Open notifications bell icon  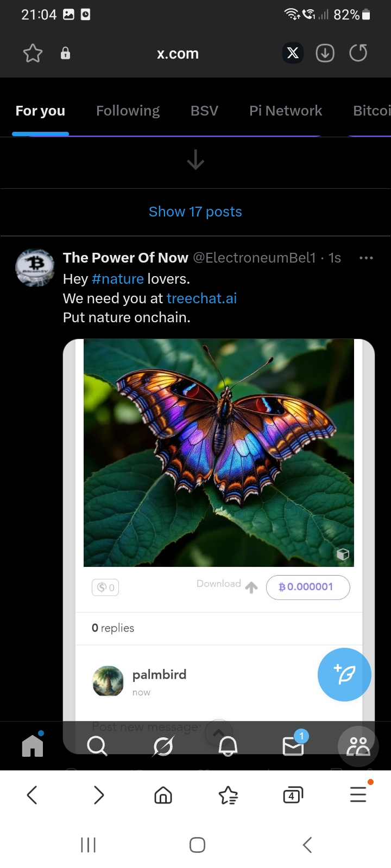pyautogui.click(x=228, y=746)
